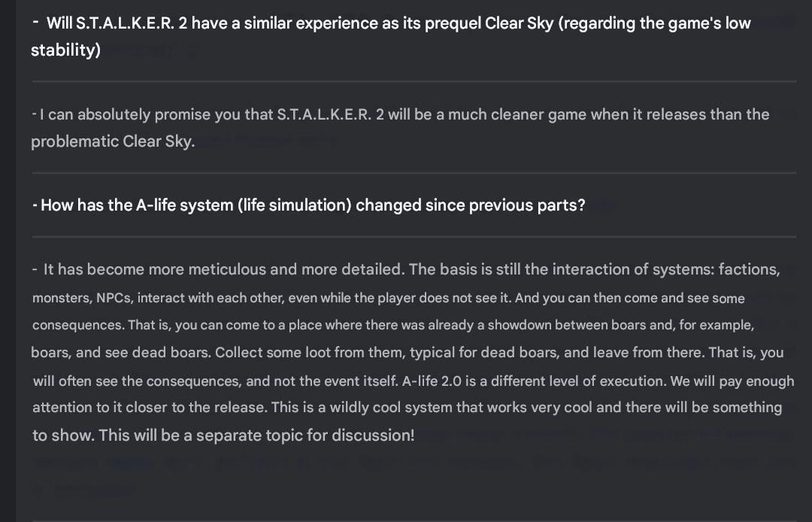Click 'S.T.A.L.K.E.R. 2' in the first question
Viewport: 812px width, 522px height.
(132, 23)
